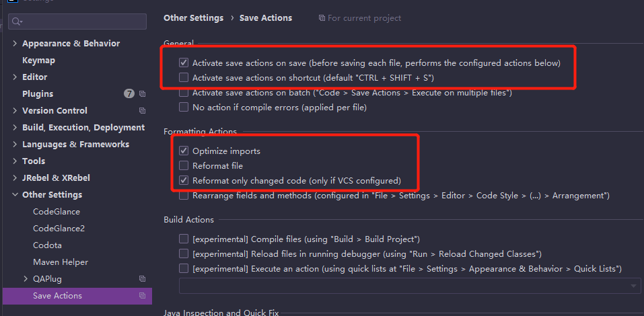This screenshot has height=316, width=644.
Task: Expand the Appearance & Behavior tree node
Action: pos(15,44)
